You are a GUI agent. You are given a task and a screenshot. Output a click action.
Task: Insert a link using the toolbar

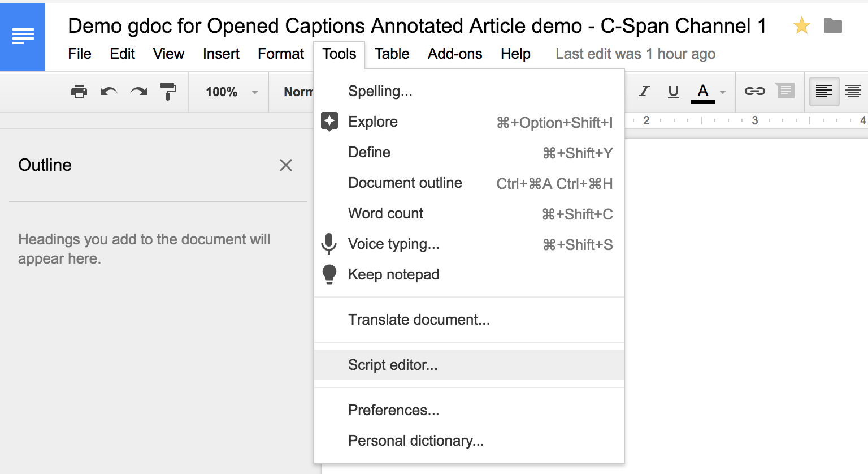coord(754,91)
